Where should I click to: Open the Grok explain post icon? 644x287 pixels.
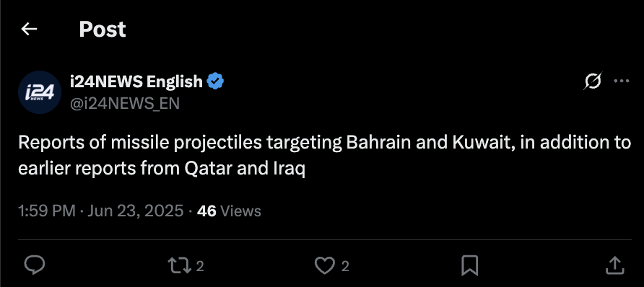click(593, 81)
